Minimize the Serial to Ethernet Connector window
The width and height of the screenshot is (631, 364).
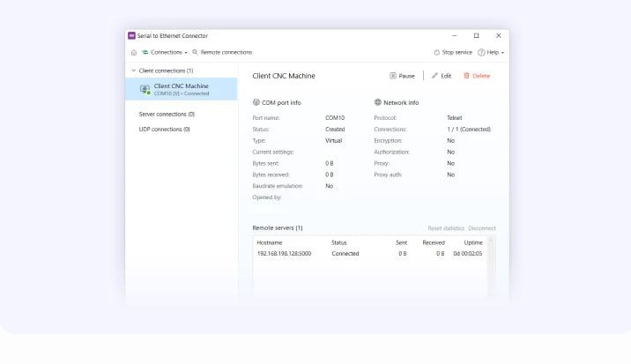455,36
